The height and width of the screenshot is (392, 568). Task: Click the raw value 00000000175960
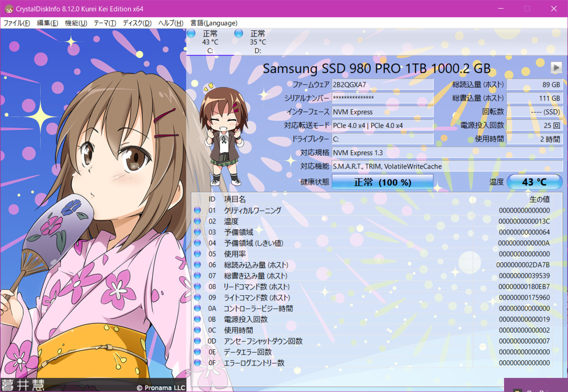pyautogui.click(x=524, y=297)
